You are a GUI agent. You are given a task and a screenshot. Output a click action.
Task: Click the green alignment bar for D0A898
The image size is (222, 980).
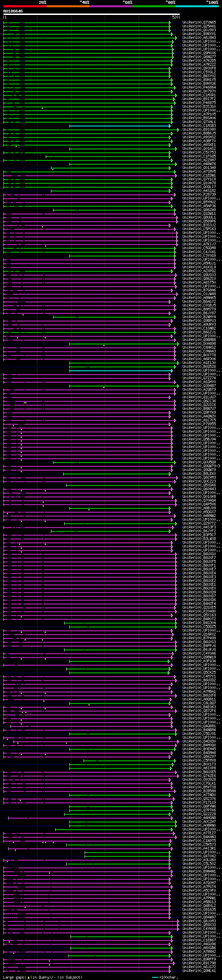coord(124,344)
